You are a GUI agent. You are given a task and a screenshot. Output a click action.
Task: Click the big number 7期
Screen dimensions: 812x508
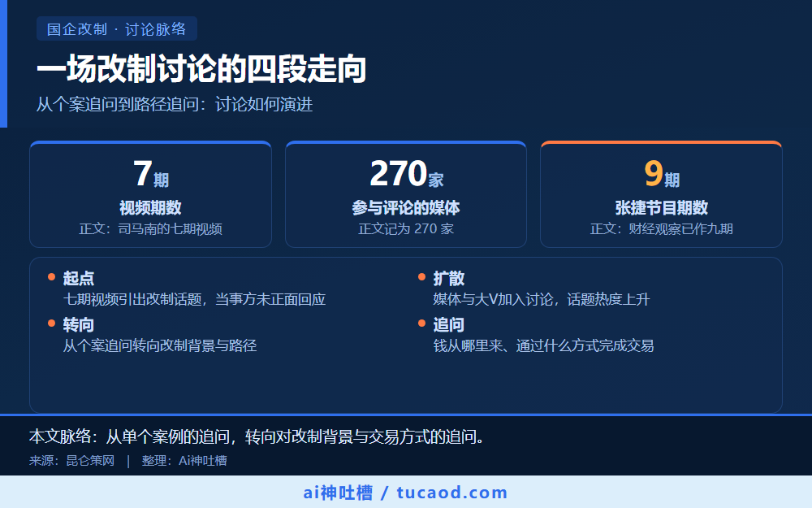tap(151, 174)
